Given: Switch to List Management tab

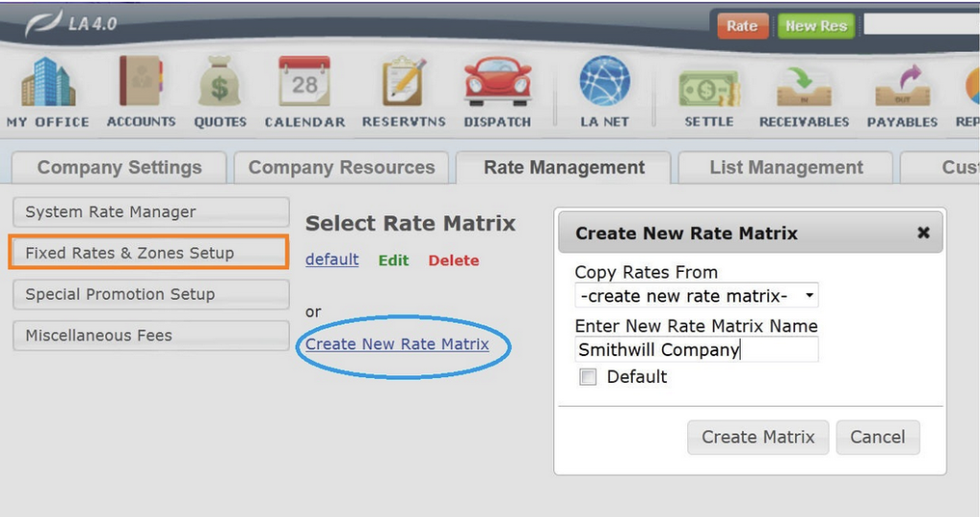Looking at the screenshot, I should pos(786,168).
